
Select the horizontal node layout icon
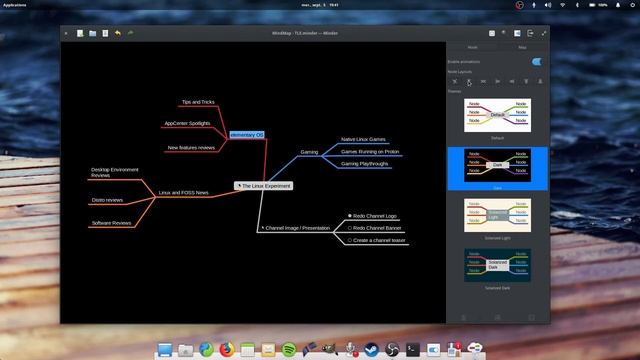point(483,81)
